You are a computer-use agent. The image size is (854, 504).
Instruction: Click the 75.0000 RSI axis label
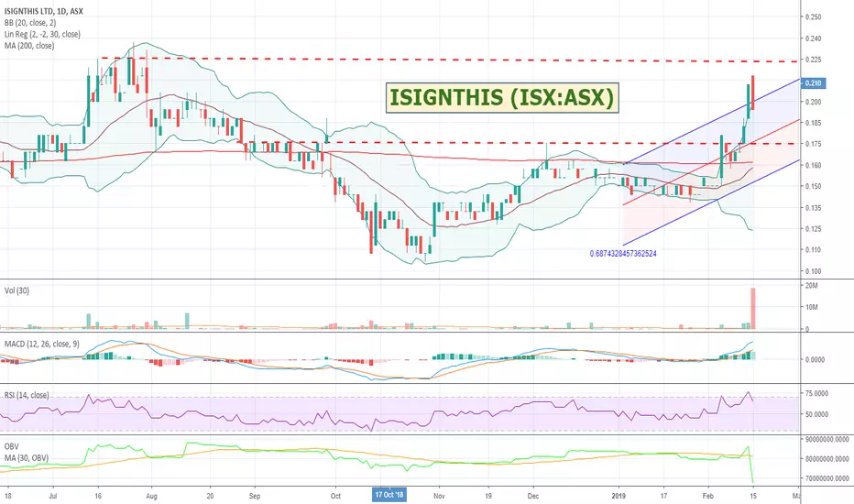tap(817, 393)
